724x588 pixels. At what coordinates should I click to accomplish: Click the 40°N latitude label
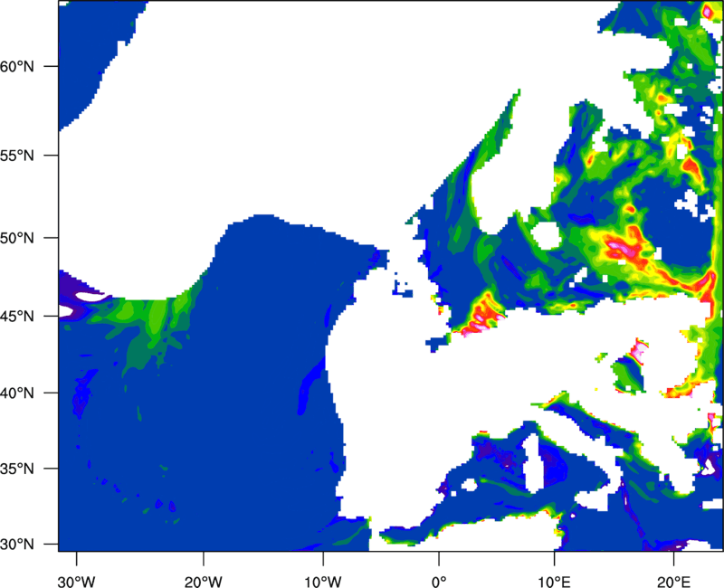[x=17, y=394]
